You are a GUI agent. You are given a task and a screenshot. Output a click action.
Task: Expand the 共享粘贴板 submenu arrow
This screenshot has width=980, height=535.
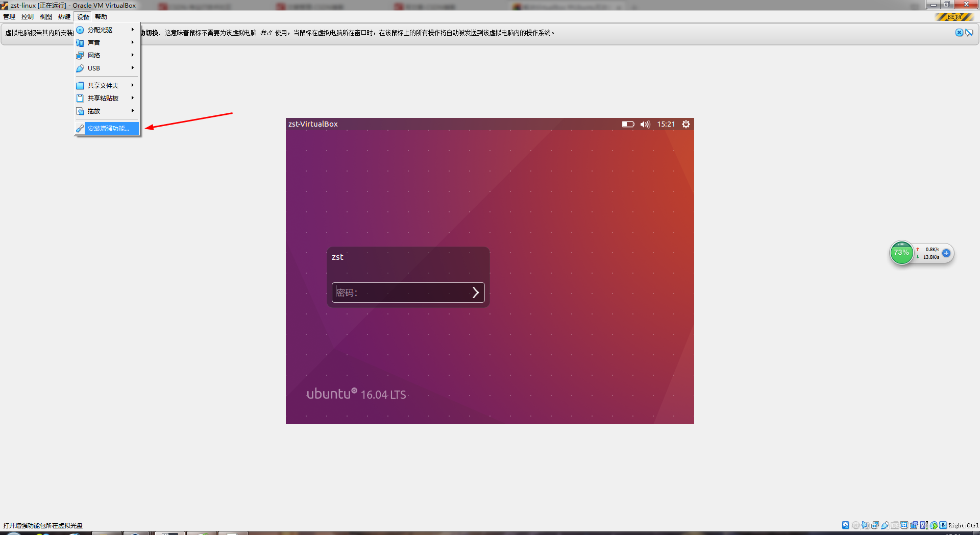[x=133, y=98]
